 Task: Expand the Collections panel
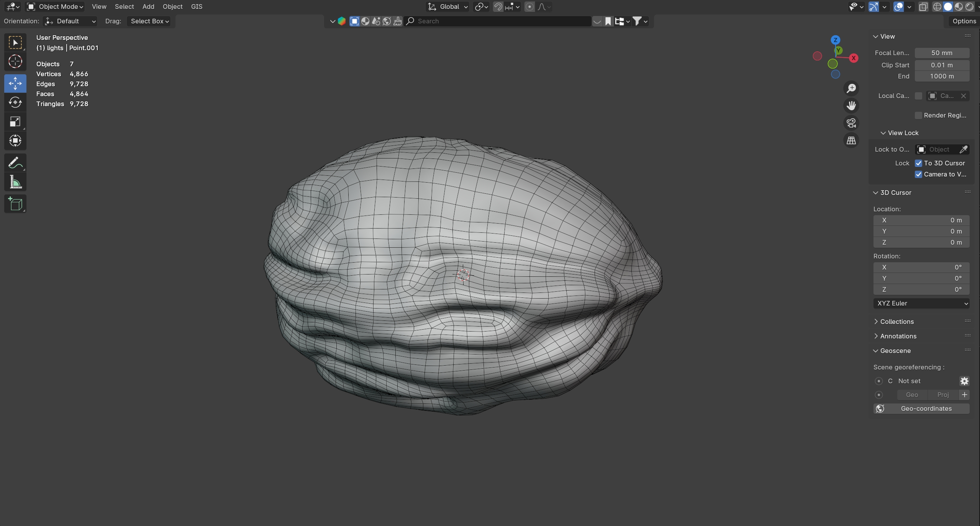896,322
